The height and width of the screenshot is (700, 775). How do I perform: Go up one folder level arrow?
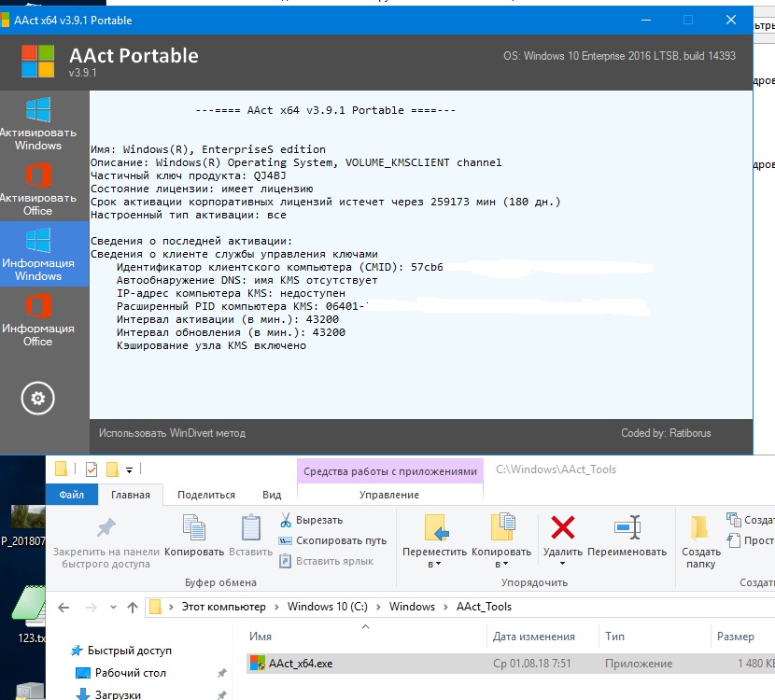[x=133, y=607]
